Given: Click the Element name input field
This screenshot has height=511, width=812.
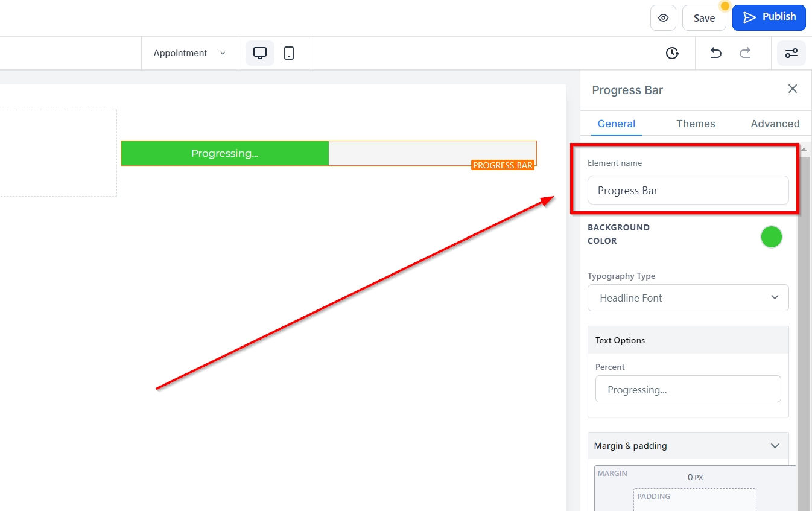Looking at the screenshot, I should (x=688, y=191).
